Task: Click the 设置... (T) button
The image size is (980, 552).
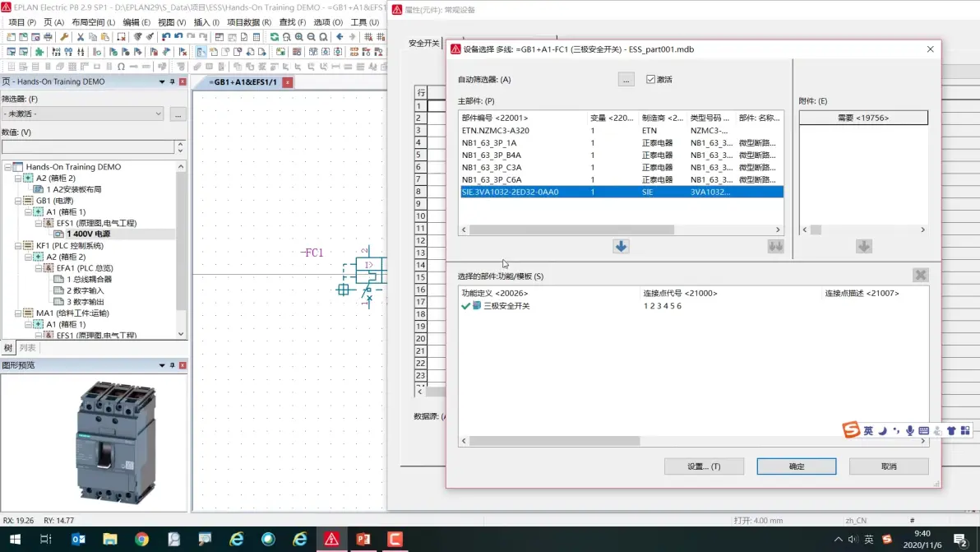Action: [704, 466]
